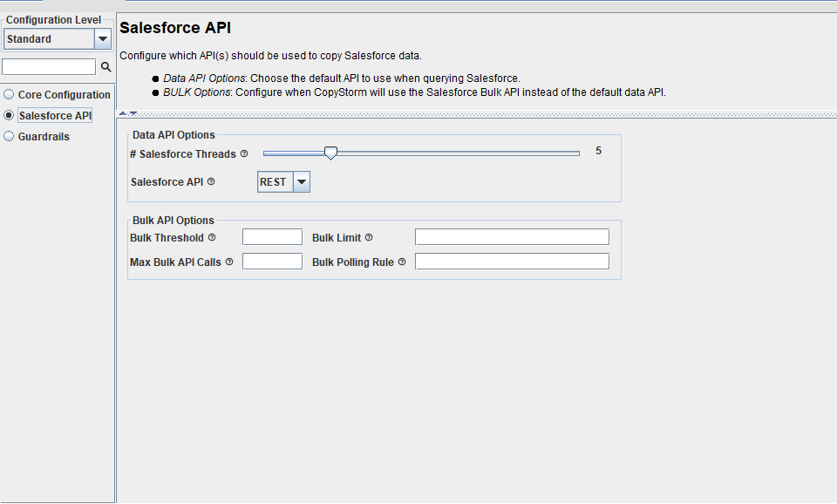This screenshot has height=504, width=837.
Task: View help for Max Bulk API Calls
Action: pyautogui.click(x=229, y=262)
